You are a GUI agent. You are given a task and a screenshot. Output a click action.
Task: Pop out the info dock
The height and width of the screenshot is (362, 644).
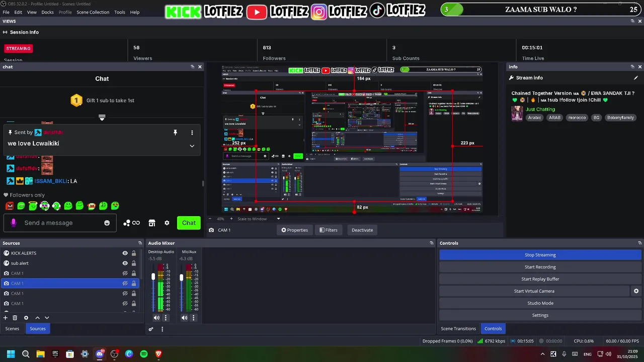click(632, 67)
